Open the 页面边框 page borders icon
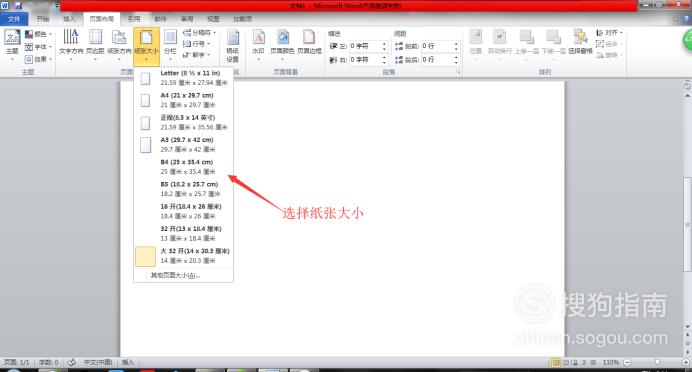Viewport: 692px width, 372px height. coord(309,43)
